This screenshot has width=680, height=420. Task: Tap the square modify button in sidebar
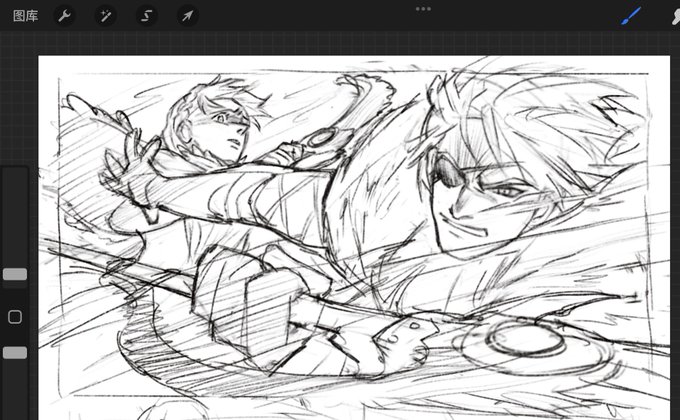click(15, 317)
